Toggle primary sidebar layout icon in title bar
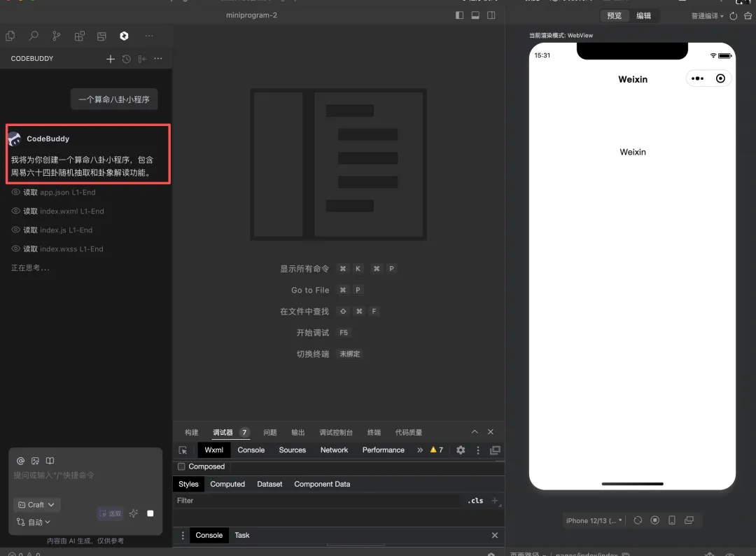Image resolution: width=756 pixels, height=556 pixels. pos(459,15)
